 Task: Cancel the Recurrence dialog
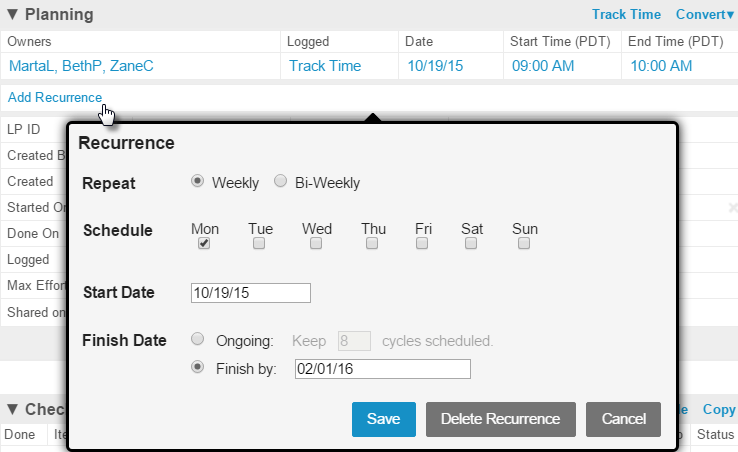[x=624, y=419]
